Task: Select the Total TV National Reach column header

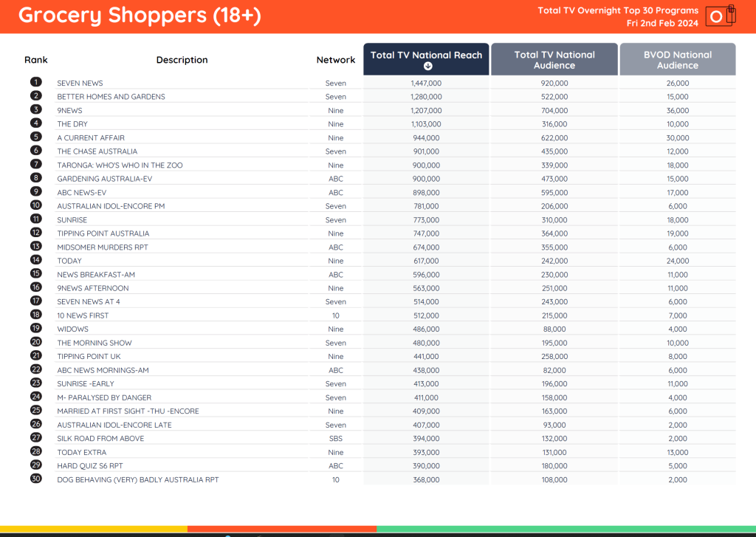Action: [x=426, y=55]
